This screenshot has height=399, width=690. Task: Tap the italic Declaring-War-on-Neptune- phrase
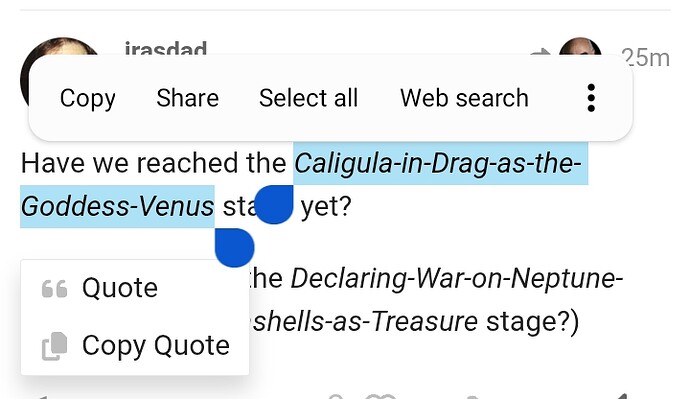coord(457,279)
